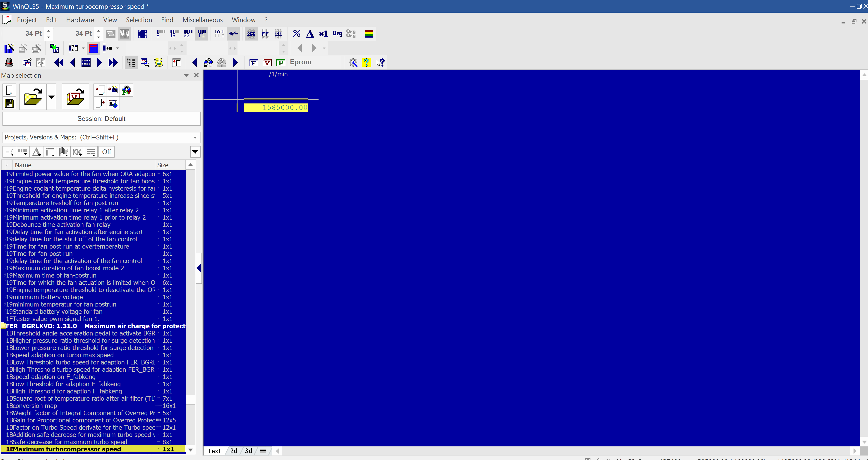Select '1Bconversion map' in map list

tap(94, 406)
